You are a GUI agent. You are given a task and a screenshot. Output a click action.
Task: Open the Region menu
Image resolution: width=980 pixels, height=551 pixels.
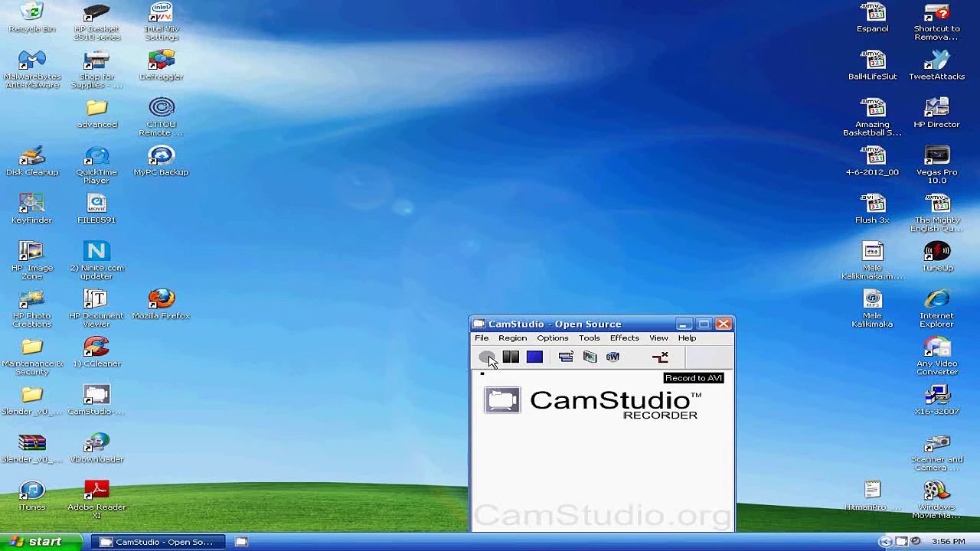(512, 338)
